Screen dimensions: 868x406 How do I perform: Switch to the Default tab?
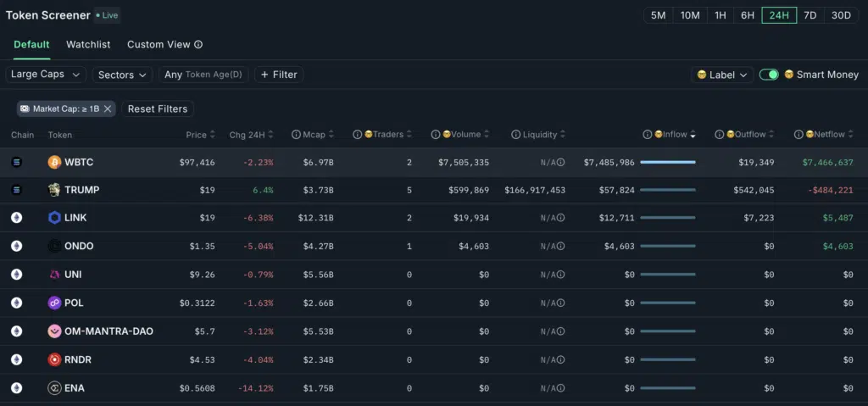(31, 44)
